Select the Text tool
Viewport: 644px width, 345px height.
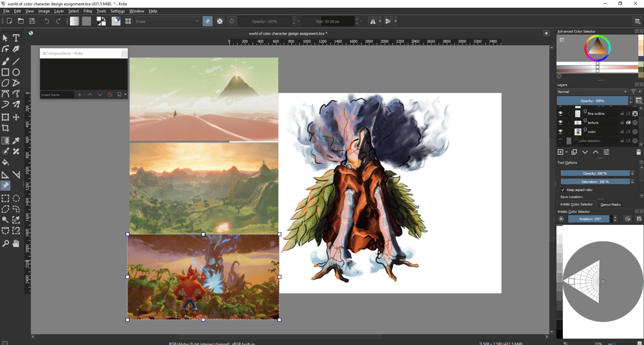[x=16, y=38]
